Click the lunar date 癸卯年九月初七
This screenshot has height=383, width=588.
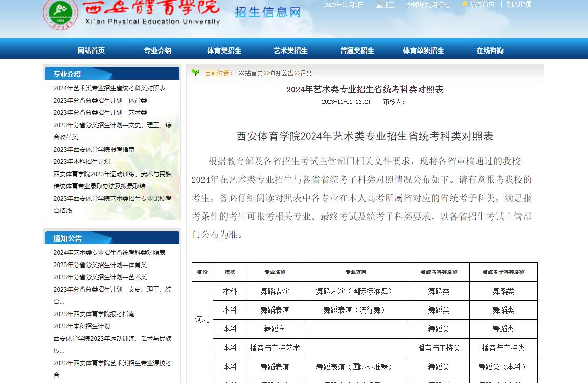428,5
